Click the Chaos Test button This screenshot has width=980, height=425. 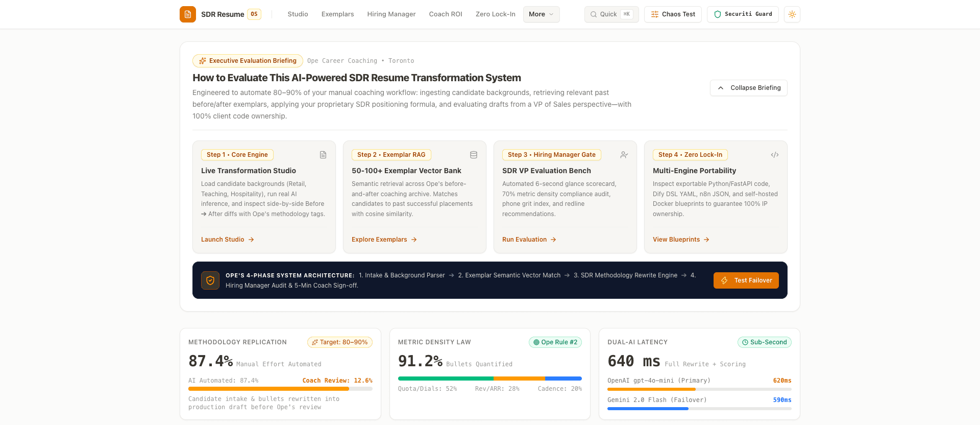[673, 14]
